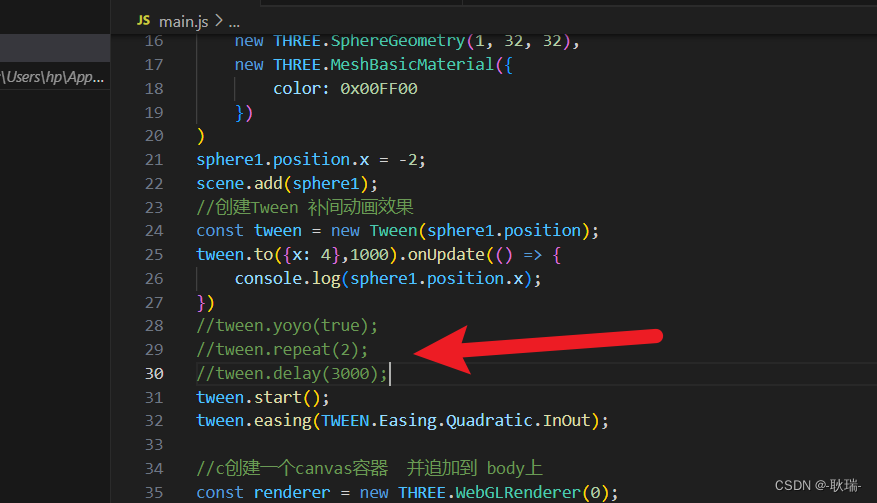Click the comment about canvas容器 on line 34
This screenshot has height=503, width=877.
369,468
